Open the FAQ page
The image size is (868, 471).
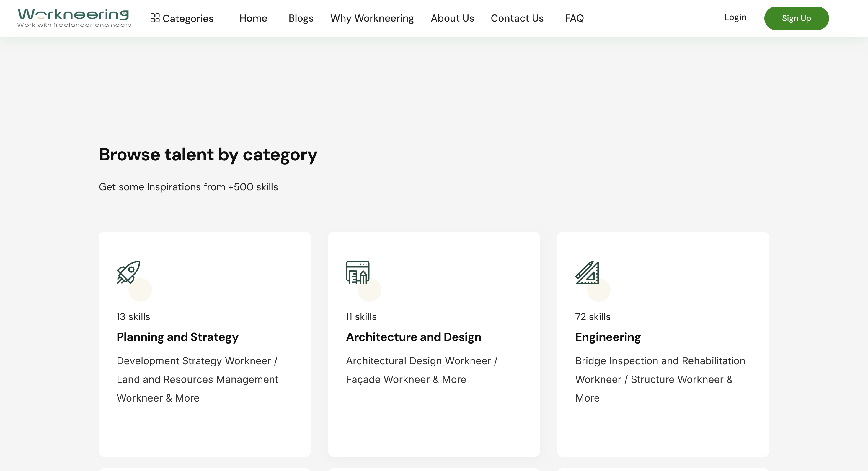574,18
